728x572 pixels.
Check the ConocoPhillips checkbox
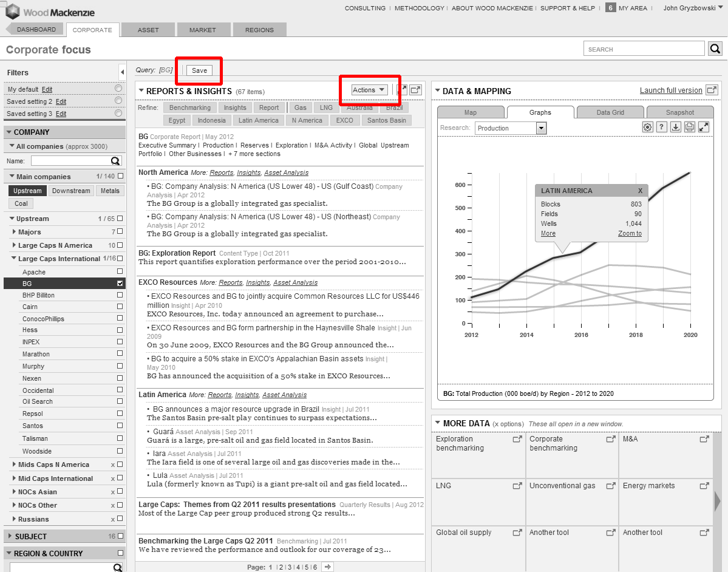click(120, 318)
